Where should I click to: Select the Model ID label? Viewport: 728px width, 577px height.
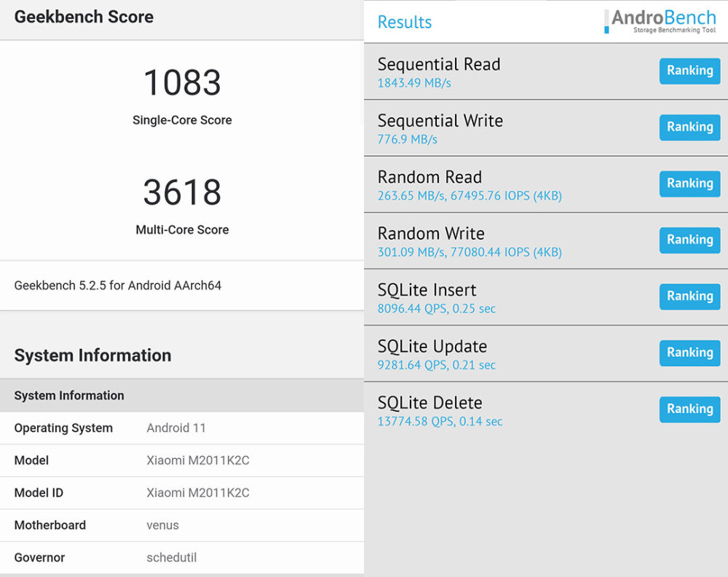(x=39, y=493)
